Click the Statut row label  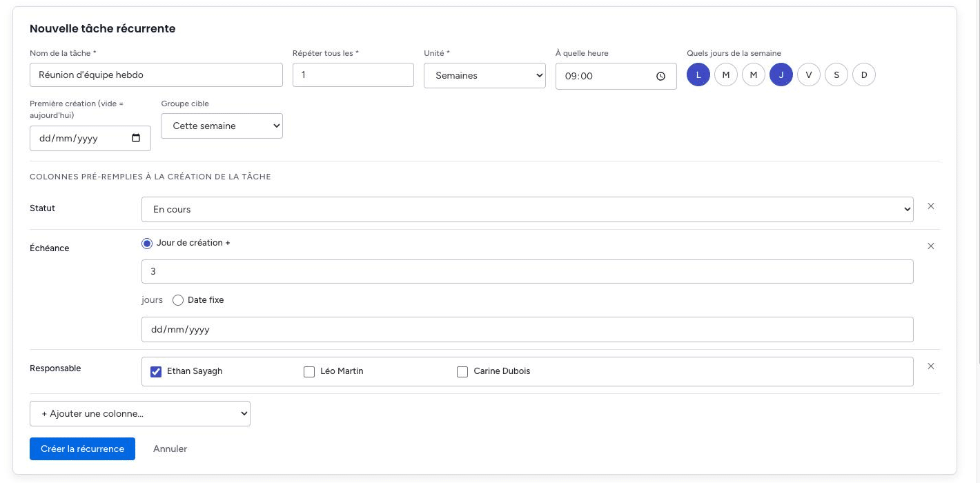43,208
